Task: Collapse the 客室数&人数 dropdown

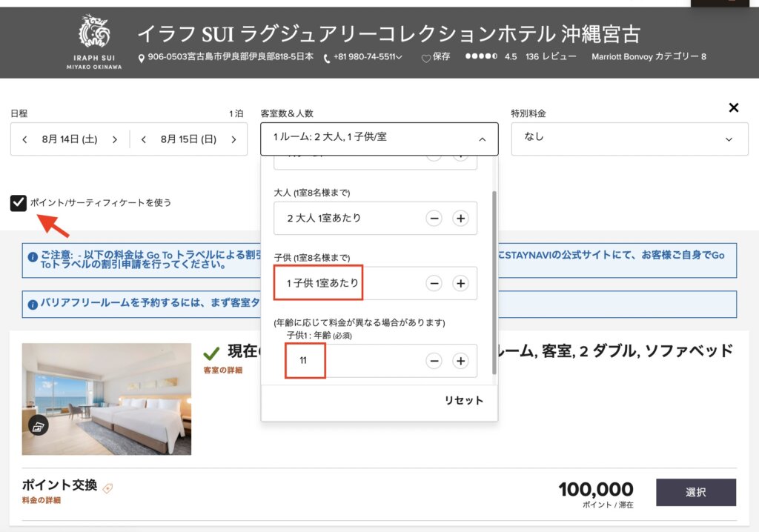Action: [x=482, y=139]
